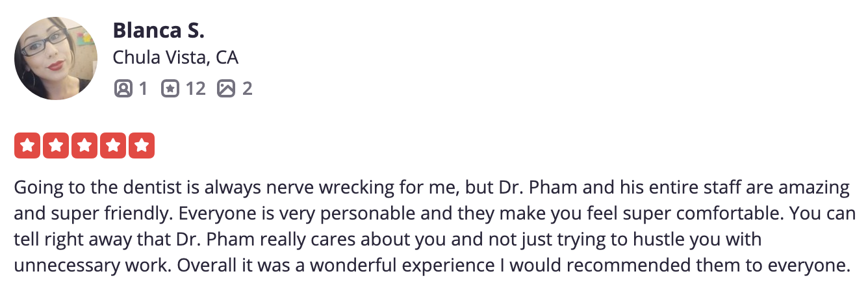The height and width of the screenshot is (291, 868).
Task: Click the photos icon in user stats
Action: (225, 88)
